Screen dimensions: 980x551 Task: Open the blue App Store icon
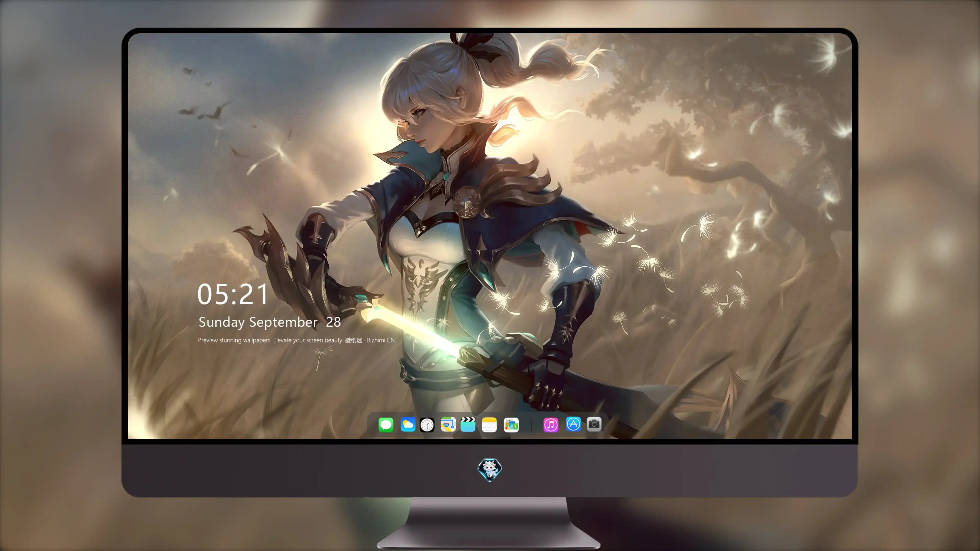573,424
